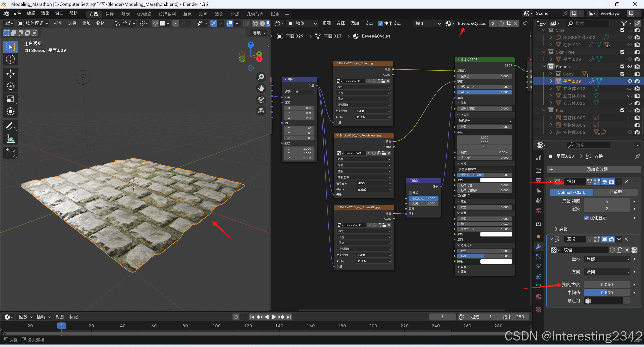Select the Rotate tool in the viewport toolbar
The width and height of the screenshot is (644, 347).
10,86
